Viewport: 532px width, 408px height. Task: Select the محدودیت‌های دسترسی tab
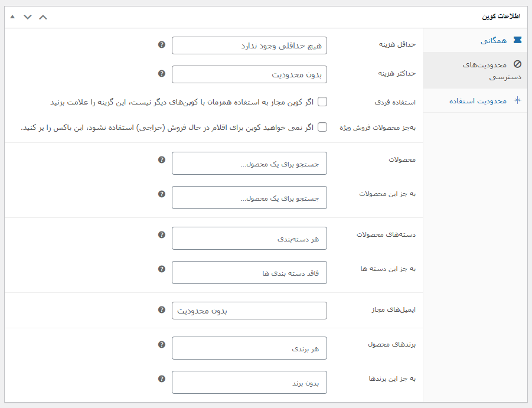(x=484, y=70)
